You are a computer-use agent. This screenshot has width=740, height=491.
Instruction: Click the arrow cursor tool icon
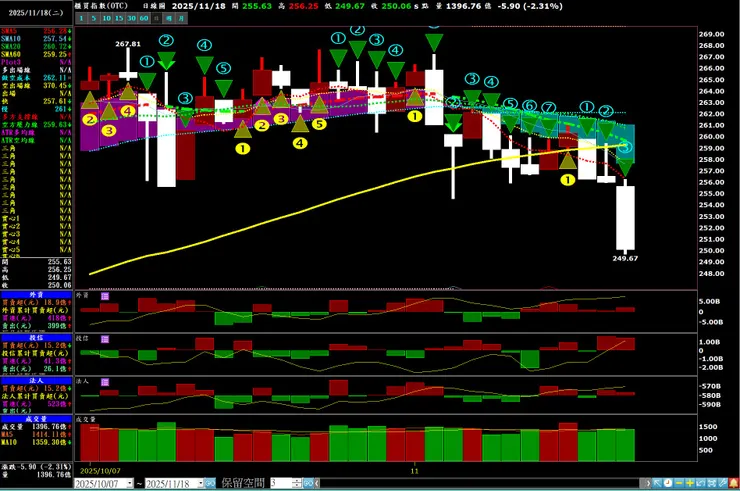[x=657, y=483]
